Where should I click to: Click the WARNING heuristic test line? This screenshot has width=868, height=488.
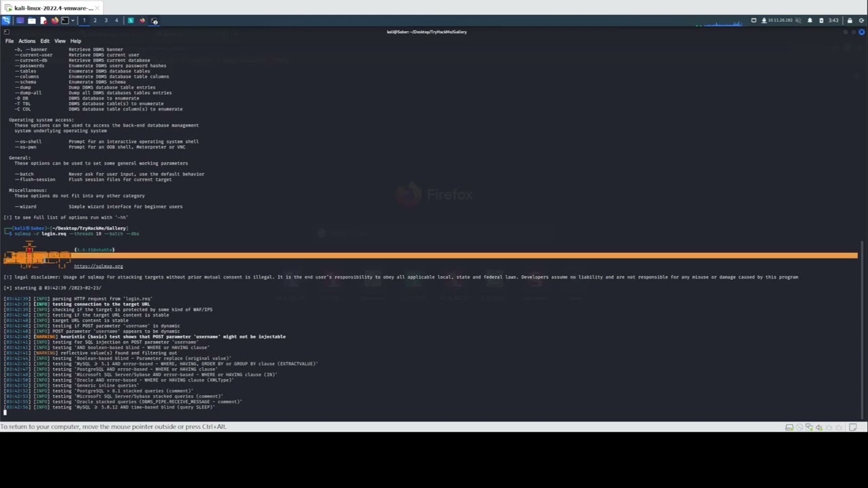144,337
